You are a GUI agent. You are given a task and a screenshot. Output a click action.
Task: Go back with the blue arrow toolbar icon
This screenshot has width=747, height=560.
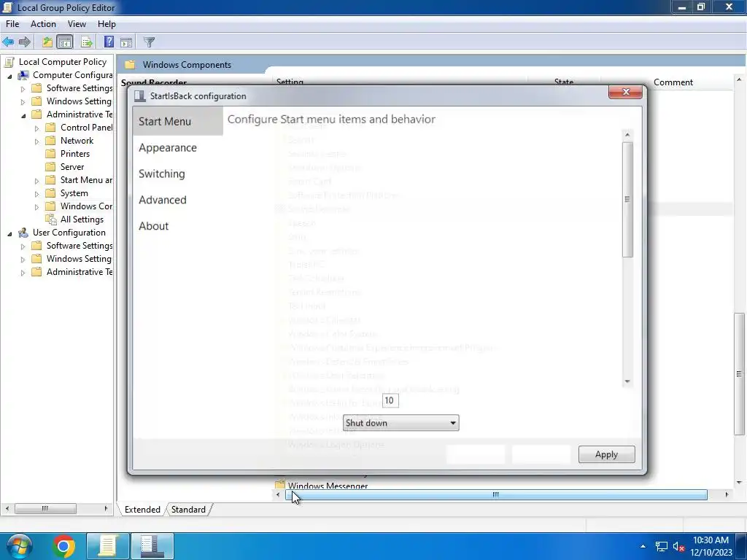point(8,42)
